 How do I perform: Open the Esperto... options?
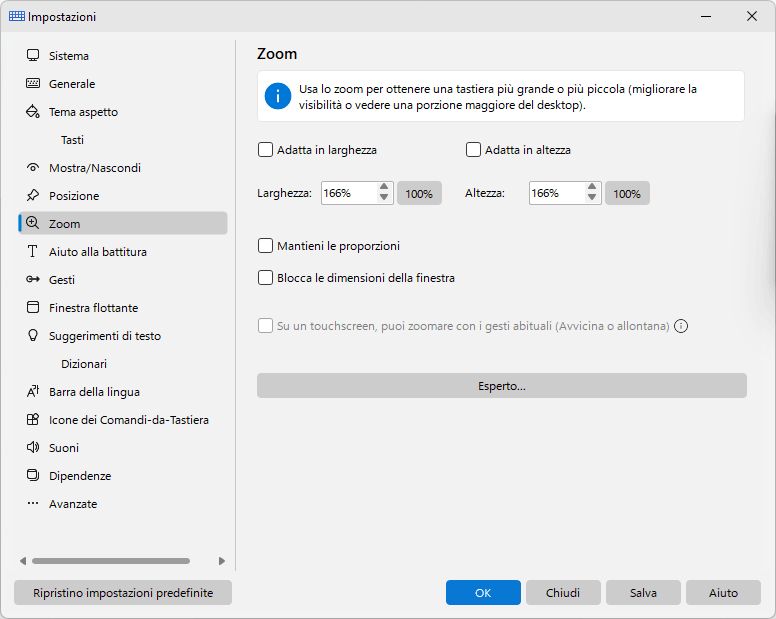point(501,386)
